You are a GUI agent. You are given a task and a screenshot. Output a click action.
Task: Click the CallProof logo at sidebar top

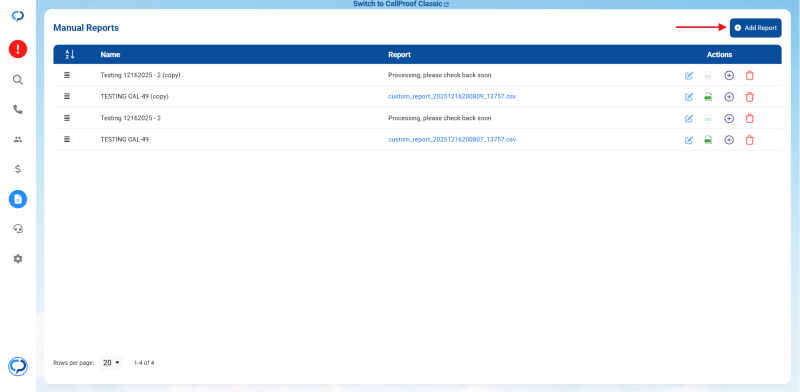click(x=18, y=17)
